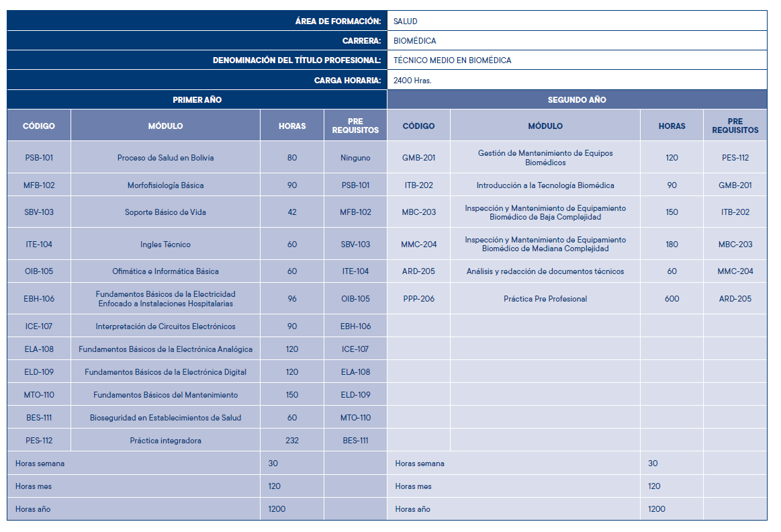Viewport: 781px width, 532px height.
Task: Select code cell 'ELD-109' in CÓDIGO column
Action: pos(39,371)
